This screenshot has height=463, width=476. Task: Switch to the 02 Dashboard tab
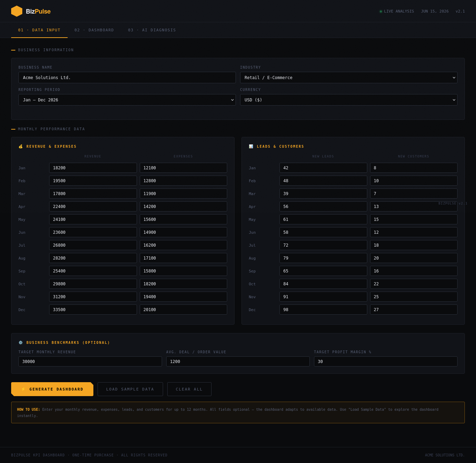tap(94, 30)
